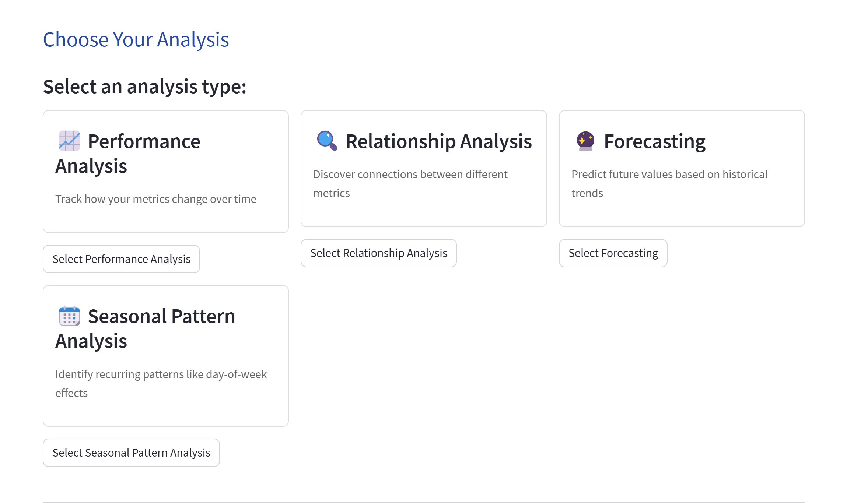Click 'Track how your metrics change' description
The image size is (868, 503).
[155, 199]
